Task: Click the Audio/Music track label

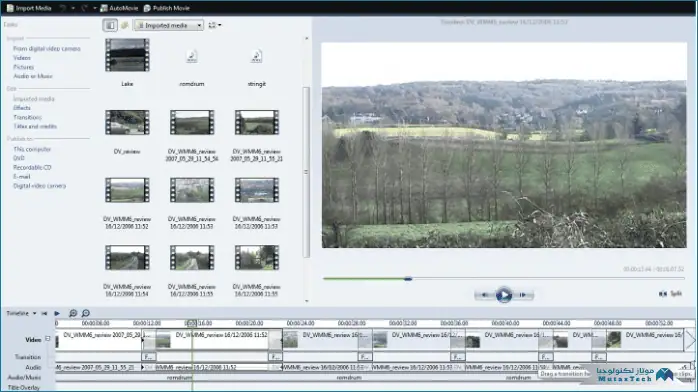Action: [24, 377]
